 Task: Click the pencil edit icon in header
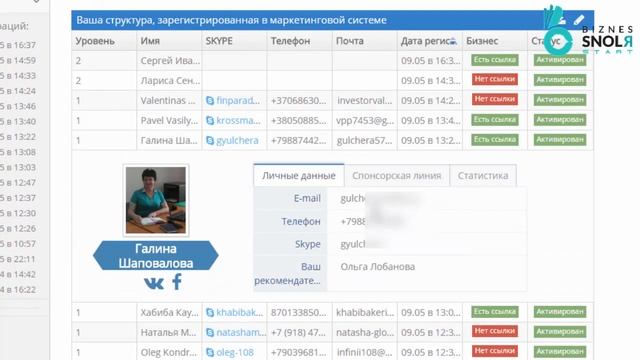(x=579, y=20)
